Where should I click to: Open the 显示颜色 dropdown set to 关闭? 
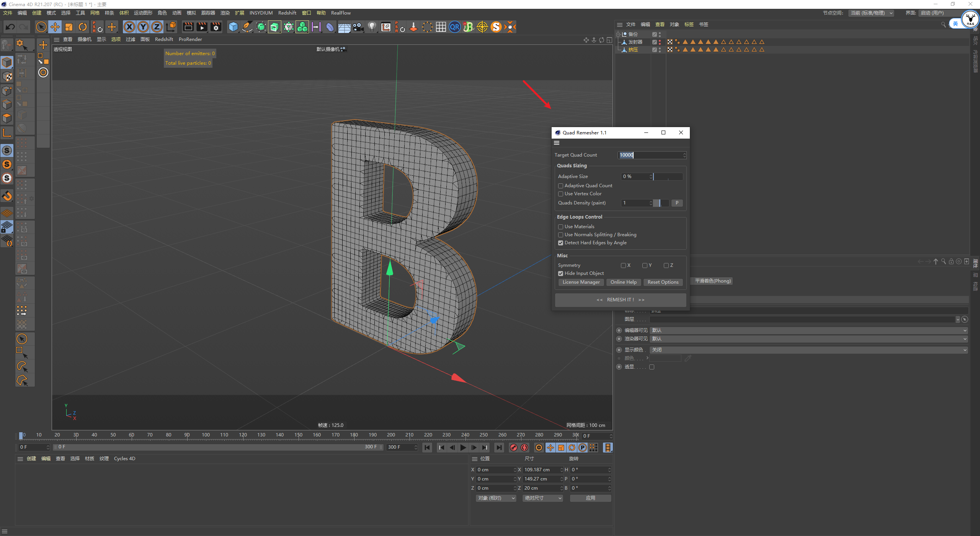(808, 350)
